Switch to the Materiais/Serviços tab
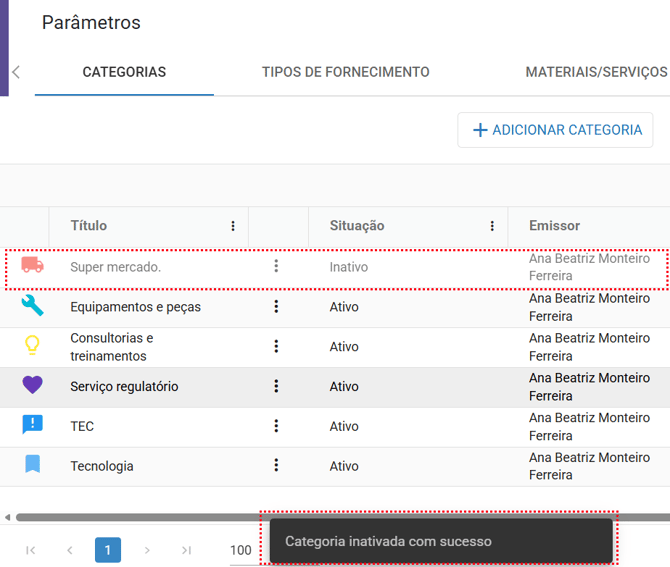Viewport: 670px width, 567px height. (x=596, y=72)
